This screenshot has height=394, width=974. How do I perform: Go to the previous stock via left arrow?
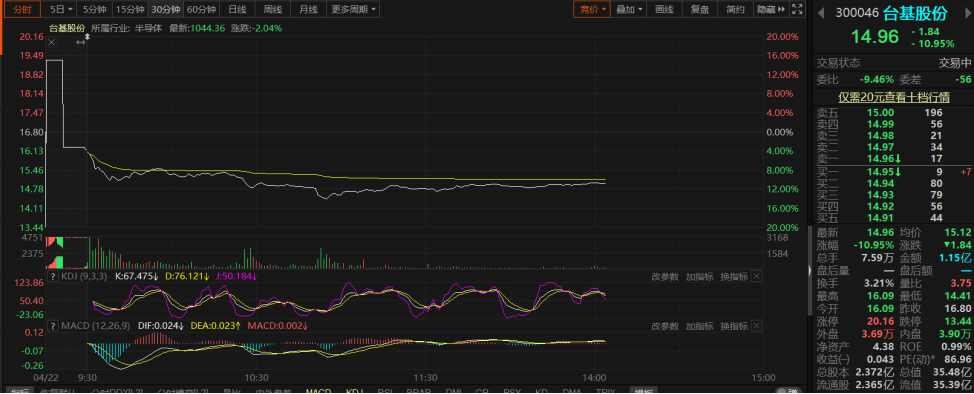pos(820,12)
